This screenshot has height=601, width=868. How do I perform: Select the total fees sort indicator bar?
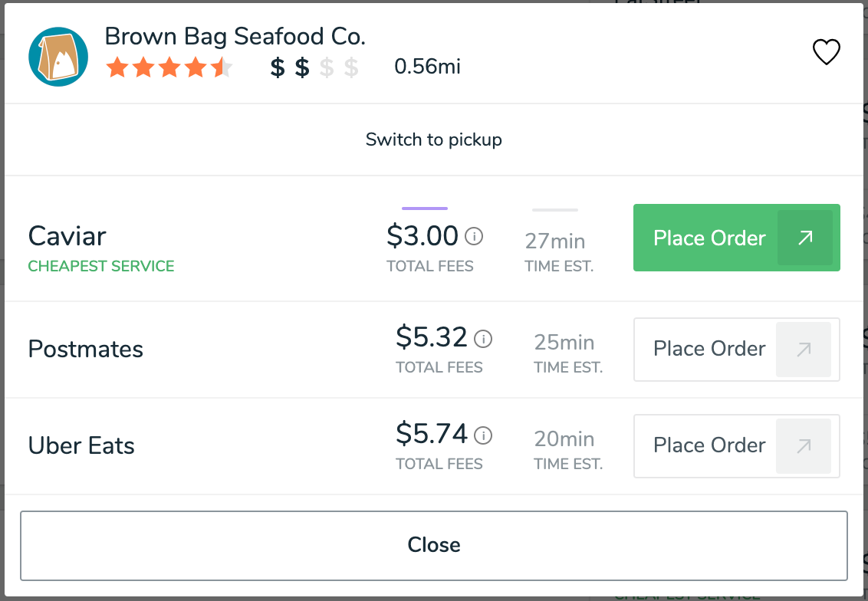[425, 209]
